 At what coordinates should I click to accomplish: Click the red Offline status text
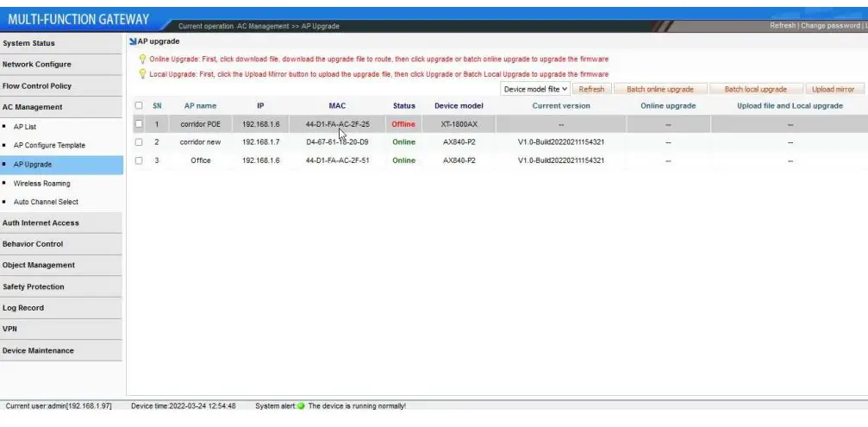tap(403, 124)
